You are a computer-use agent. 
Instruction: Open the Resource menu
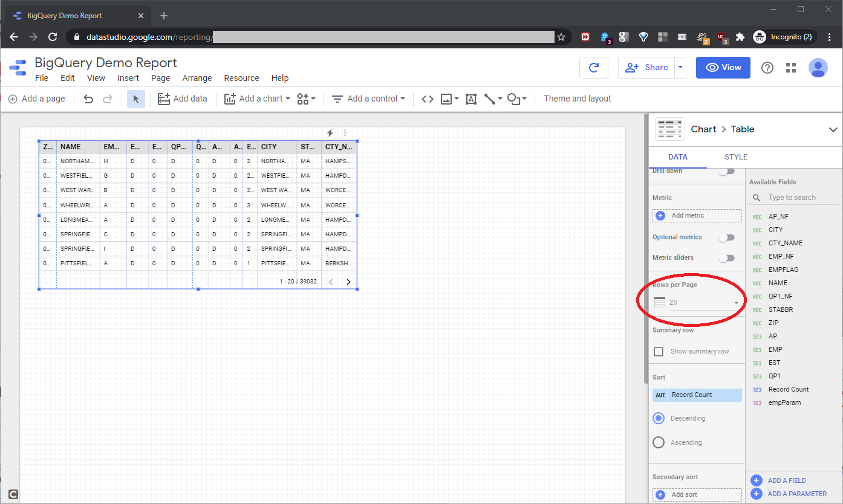241,78
